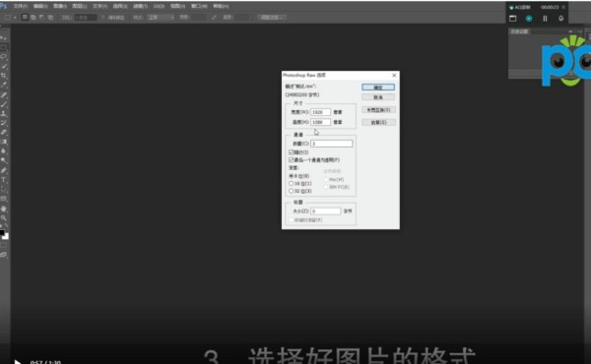Click the 猜测(G) guess button in dialog
The image size is (591, 364).
[x=378, y=122]
